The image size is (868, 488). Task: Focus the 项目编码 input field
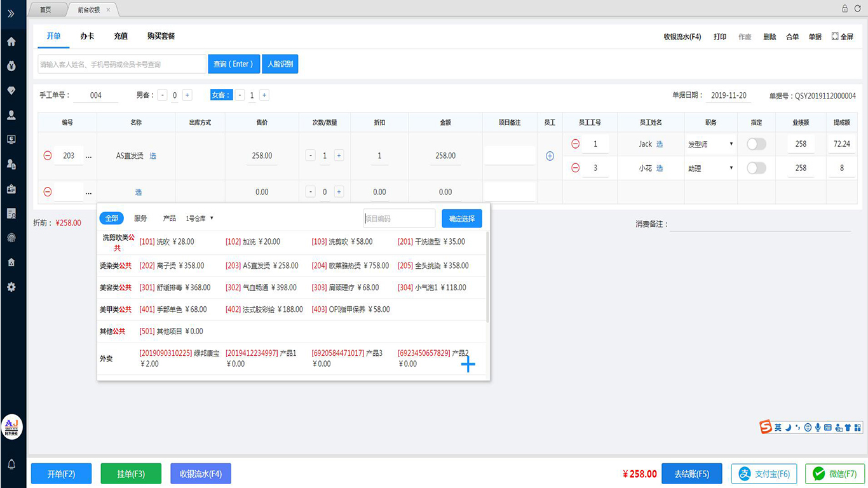pyautogui.click(x=399, y=219)
